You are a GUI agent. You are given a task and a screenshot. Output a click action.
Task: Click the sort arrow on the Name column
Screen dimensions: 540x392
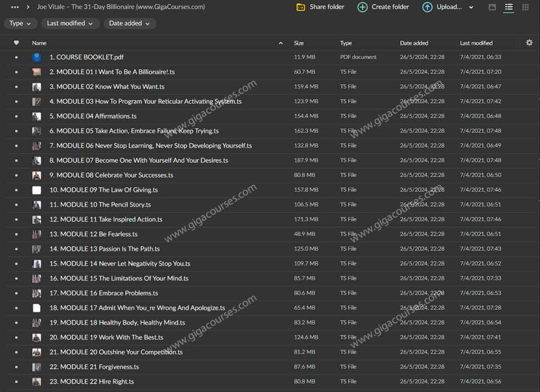pyautogui.click(x=282, y=43)
